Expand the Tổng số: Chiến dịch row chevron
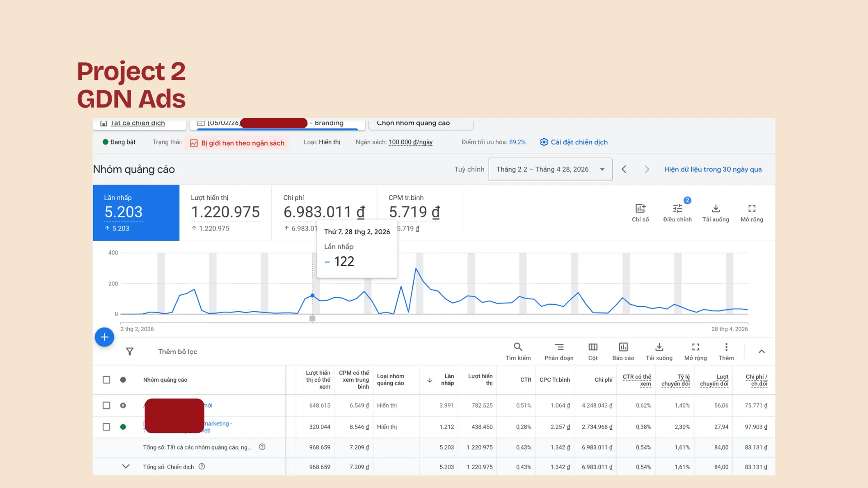The width and height of the screenshot is (868, 488). pos(126,466)
